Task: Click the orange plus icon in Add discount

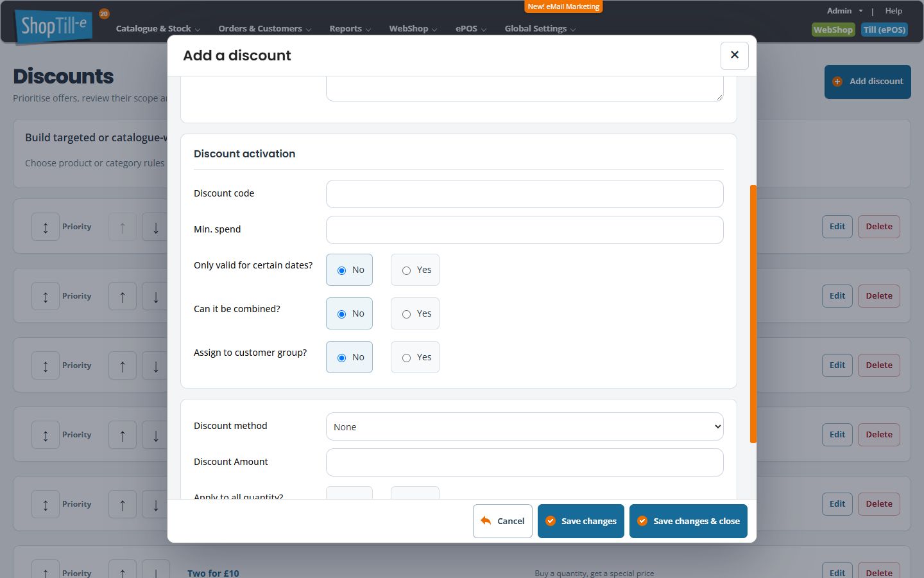Action: 837,82
